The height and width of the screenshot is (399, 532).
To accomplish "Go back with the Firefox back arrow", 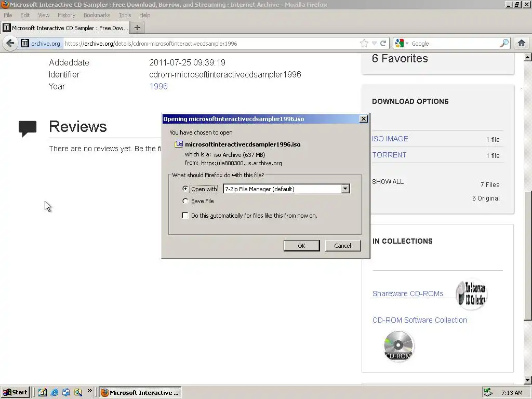I will (10, 44).
